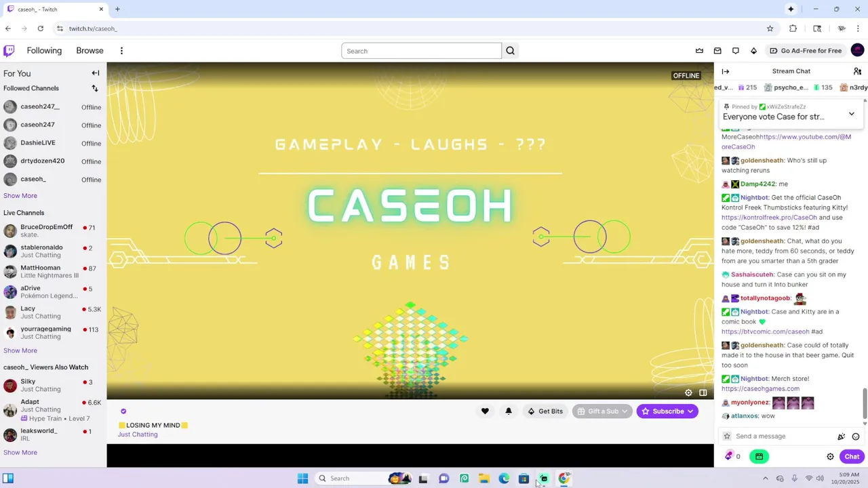The image size is (868, 488).
Task: Click the search magnifier button
Action: tap(511, 51)
